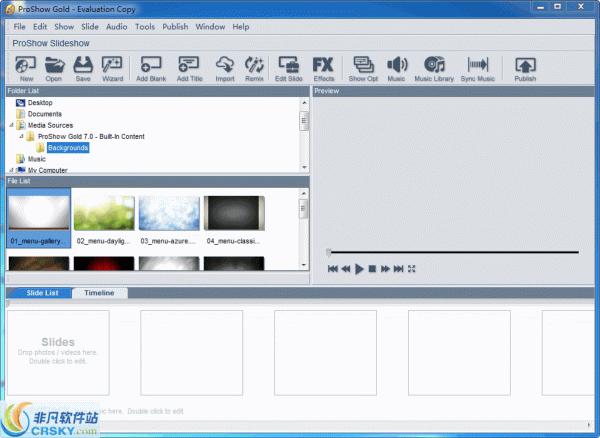
Task: Collapse the Media Sources tree node
Action: coord(11,125)
